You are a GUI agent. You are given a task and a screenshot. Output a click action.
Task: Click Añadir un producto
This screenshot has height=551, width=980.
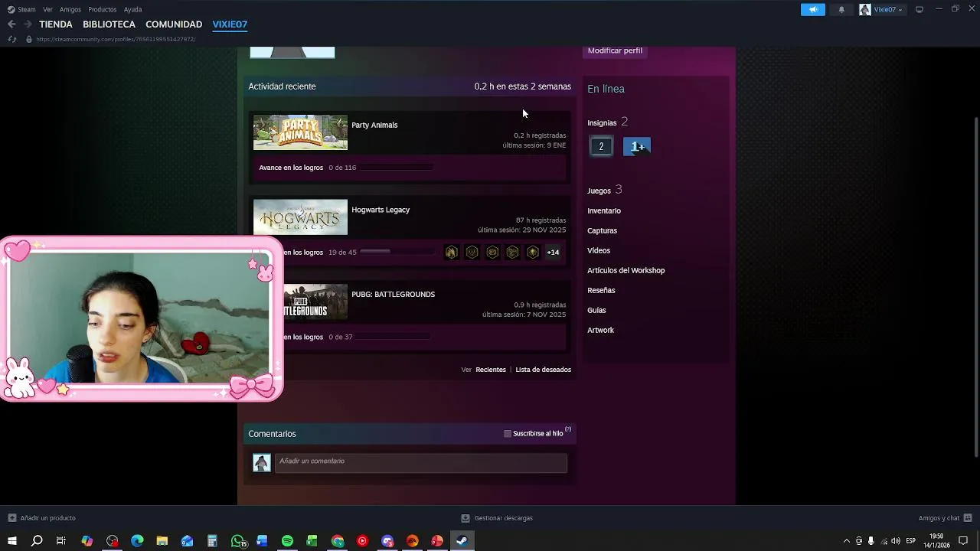tap(41, 518)
